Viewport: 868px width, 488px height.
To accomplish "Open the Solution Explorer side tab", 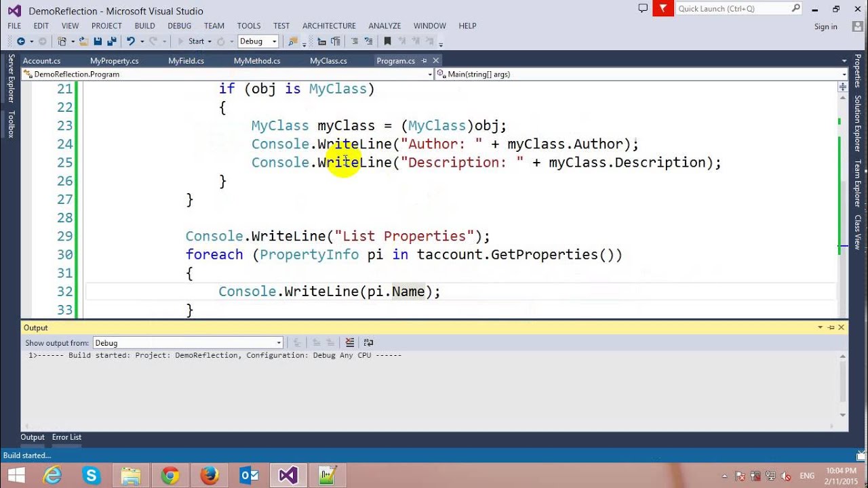I will [x=857, y=123].
